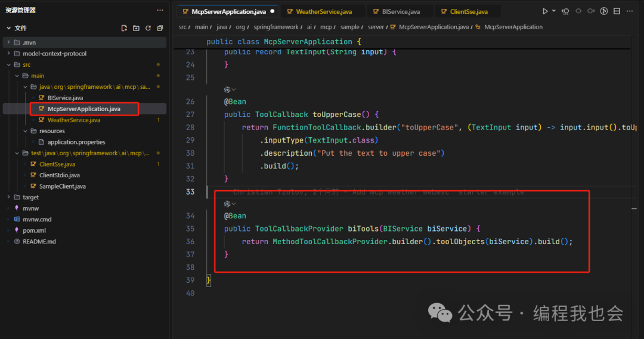
Task: Expand the .mvn folder
Action: [x=29, y=42]
